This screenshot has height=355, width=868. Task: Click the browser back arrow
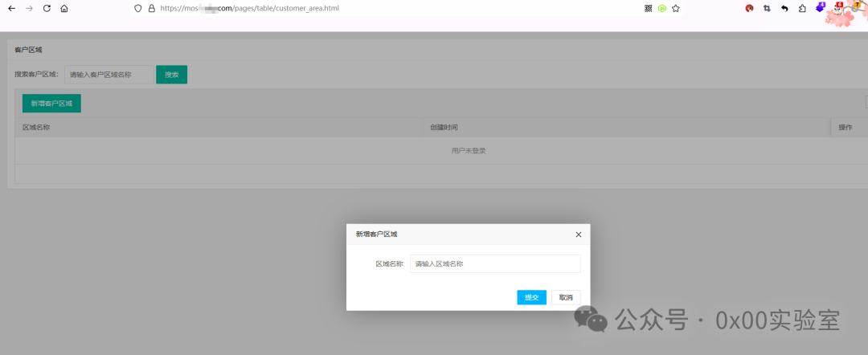11,8
